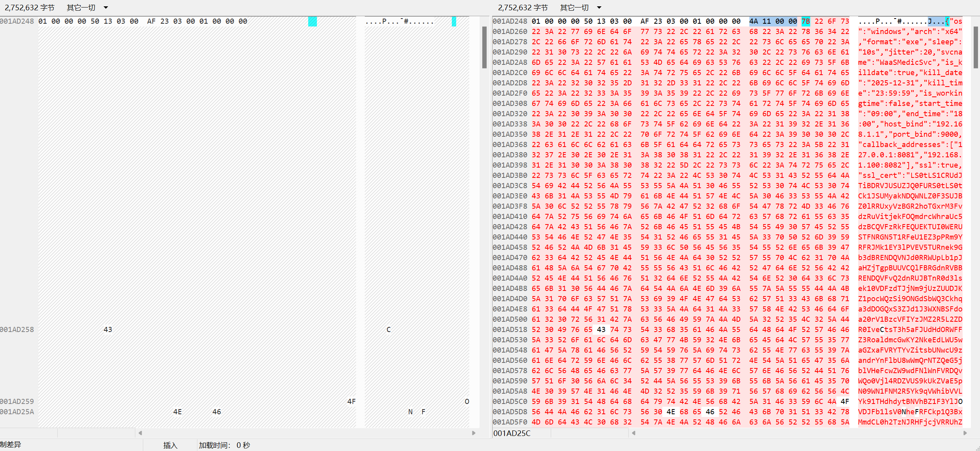The height and width of the screenshot is (451, 980).
Task: Click the right pane vertical scrollbar thumb
Action: (975, 47)
